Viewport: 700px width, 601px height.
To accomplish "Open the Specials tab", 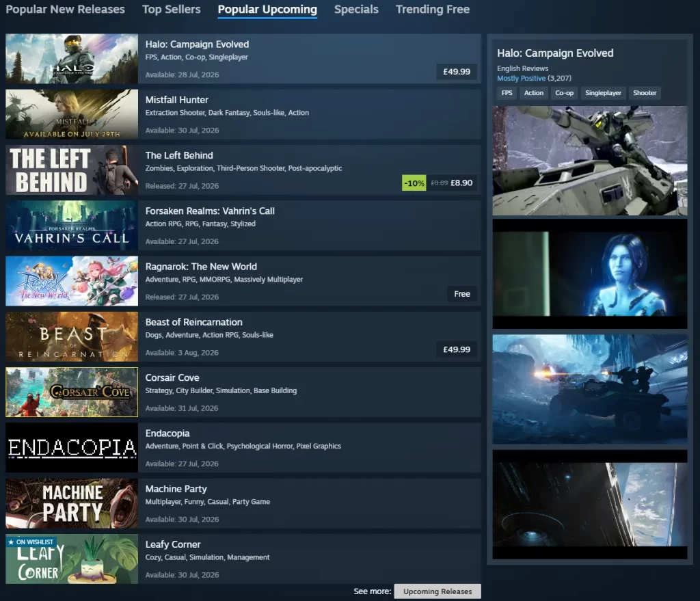I will coord(356,10).
